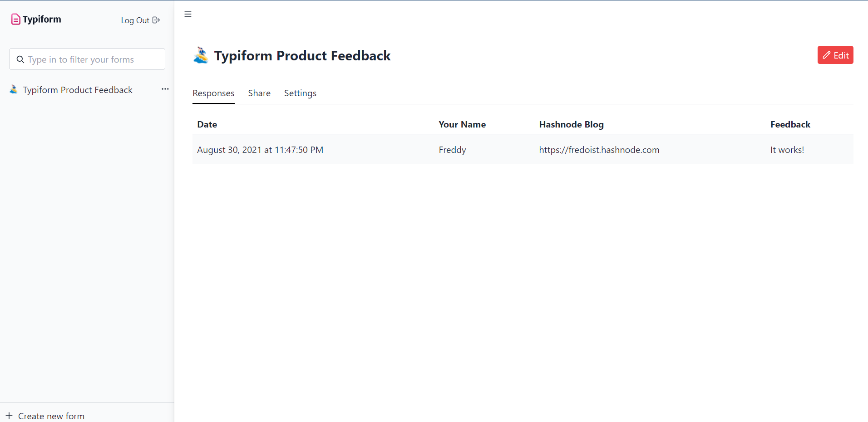Toggle sidebar with hamburger menu icon
868x422 pixels.
coord(188,14)
